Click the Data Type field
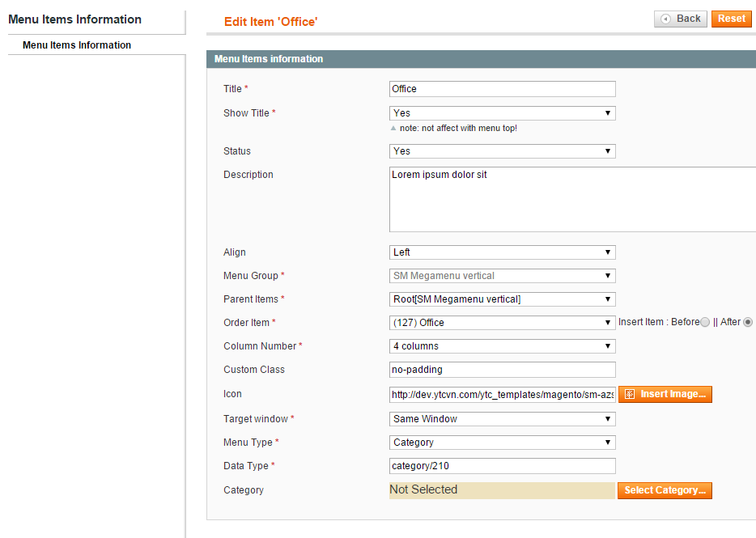The width and height of the screenshot is (756, 538). point(503,466)
